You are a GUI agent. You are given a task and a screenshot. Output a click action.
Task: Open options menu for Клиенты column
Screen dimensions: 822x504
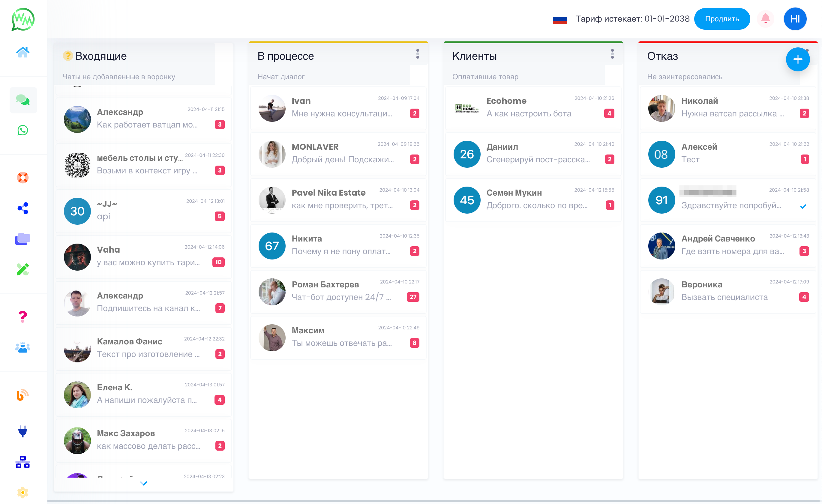point(612,54)
